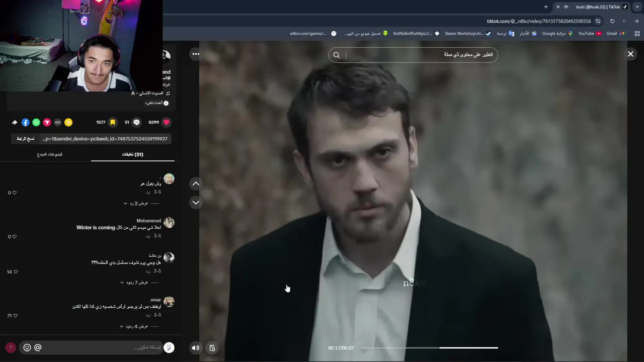Expand the 7 replies thread
The width and height of the screenshot is (644, 362).
point(137,283)
